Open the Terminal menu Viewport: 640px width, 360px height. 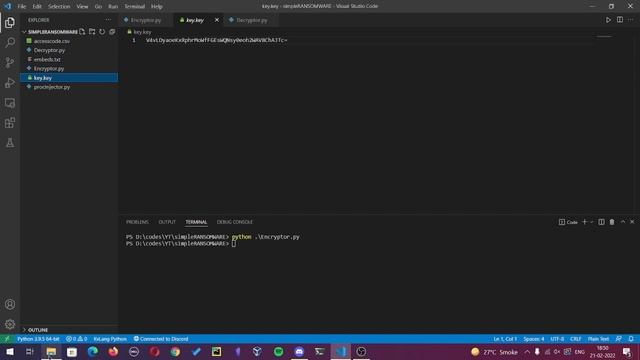(135, 6)
